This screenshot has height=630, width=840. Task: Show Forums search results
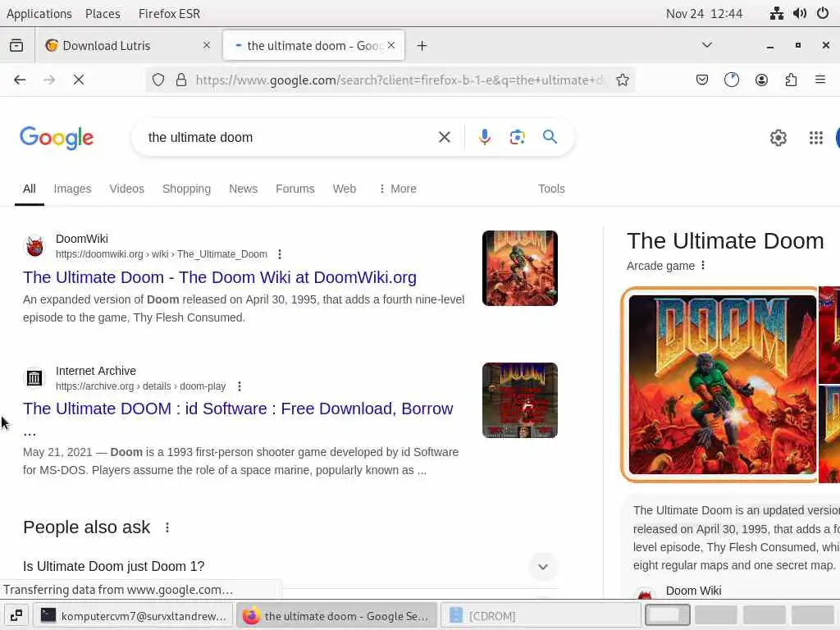click(294, 189)
